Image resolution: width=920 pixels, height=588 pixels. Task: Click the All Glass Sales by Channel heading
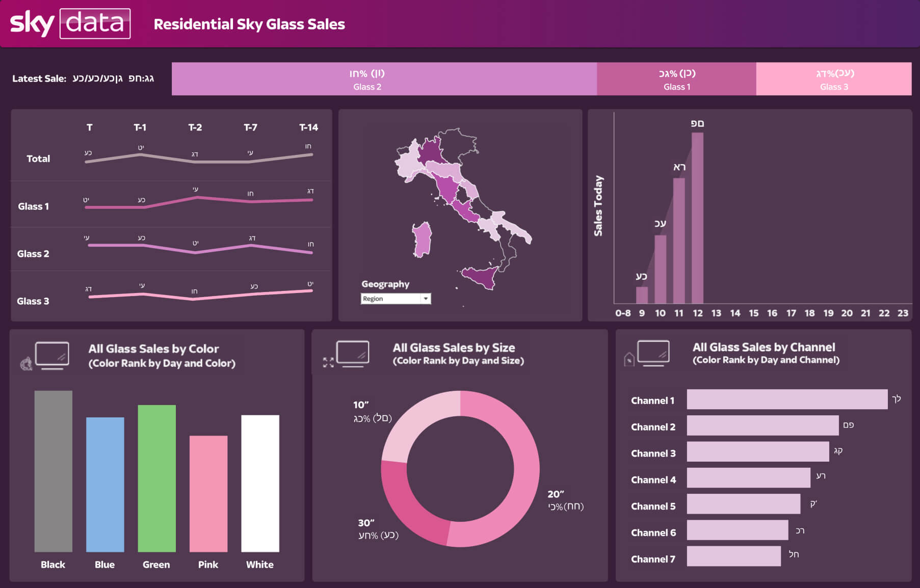pos(764,347)
